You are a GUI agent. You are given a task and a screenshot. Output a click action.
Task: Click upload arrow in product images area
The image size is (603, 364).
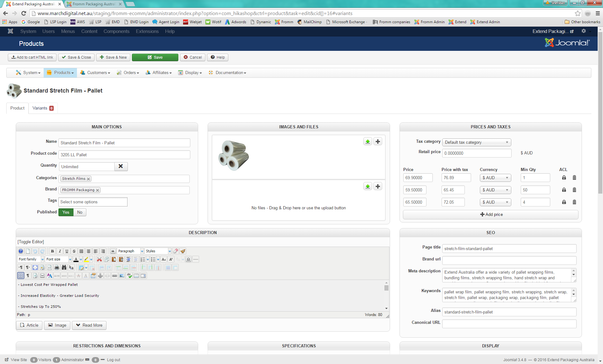367,142
